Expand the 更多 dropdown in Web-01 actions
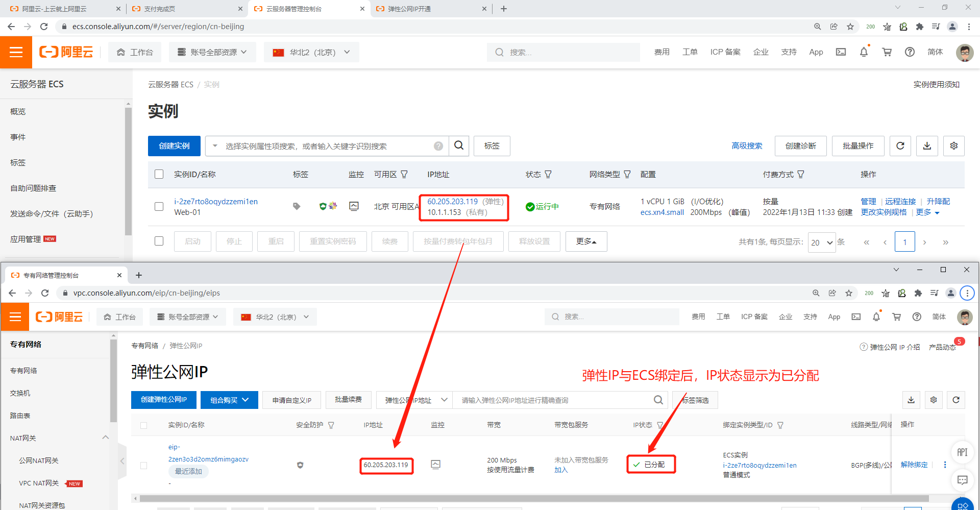This screenshot has width=980, height=510. click(927, 212)
